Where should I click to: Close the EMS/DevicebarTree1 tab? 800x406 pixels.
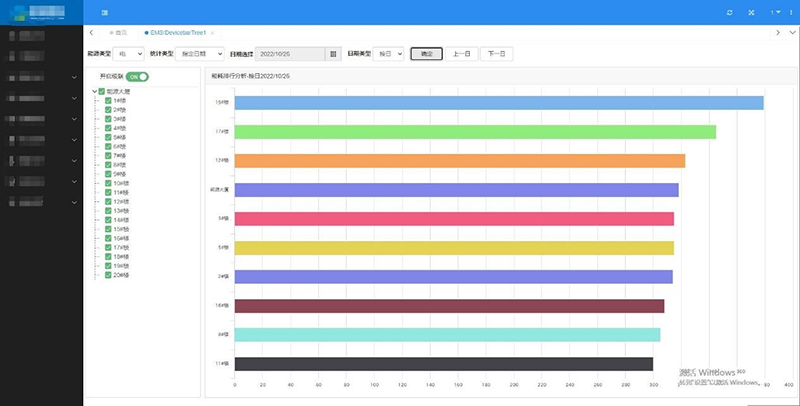point(212,33)
